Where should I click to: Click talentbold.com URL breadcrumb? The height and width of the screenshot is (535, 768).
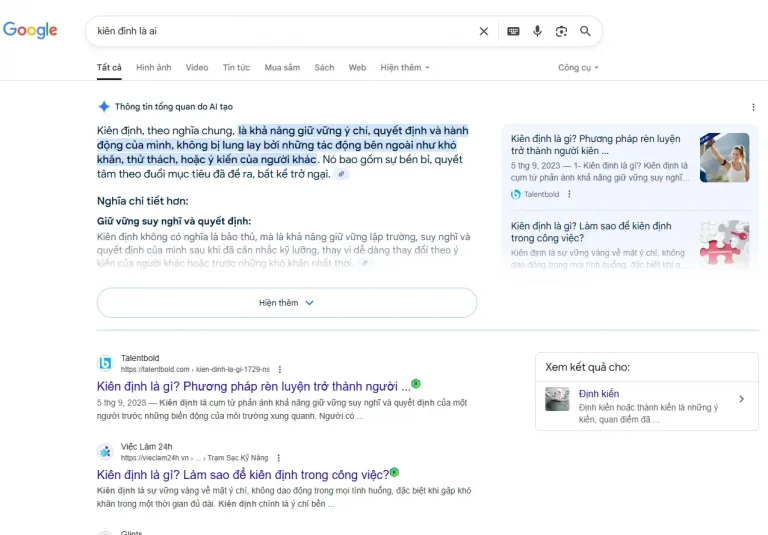(x=195, y=369)
